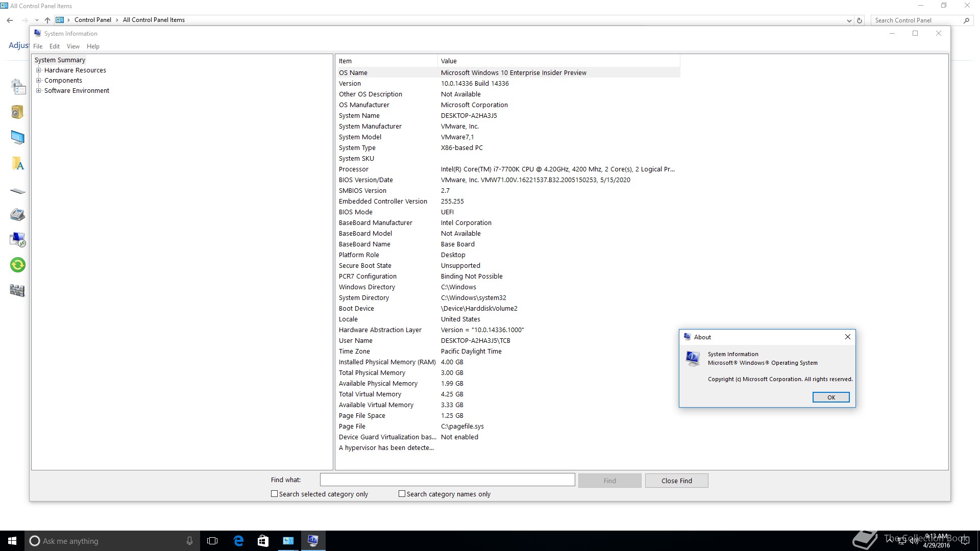Click OK in the About dialog
The image size is (980, 551).
tap(831, 397)
